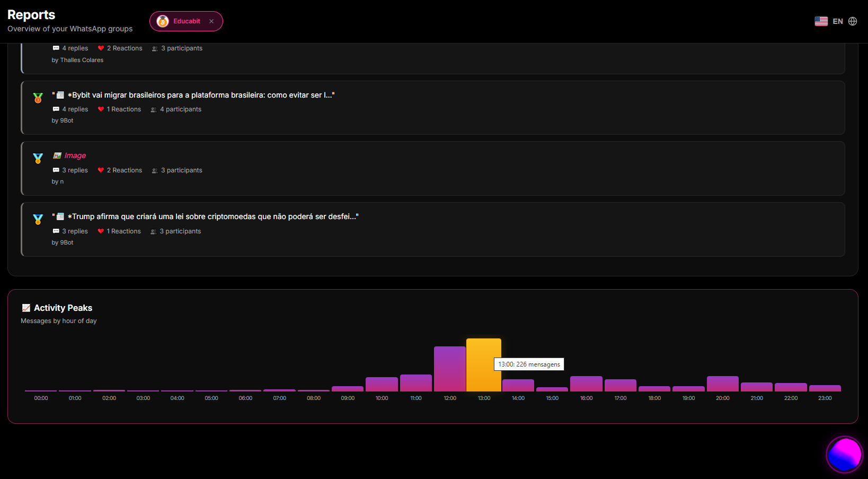Click replies bubble icon on Image post
Image resolution: width=868 pixels, height=479 pixels.
tap(56, 170)
